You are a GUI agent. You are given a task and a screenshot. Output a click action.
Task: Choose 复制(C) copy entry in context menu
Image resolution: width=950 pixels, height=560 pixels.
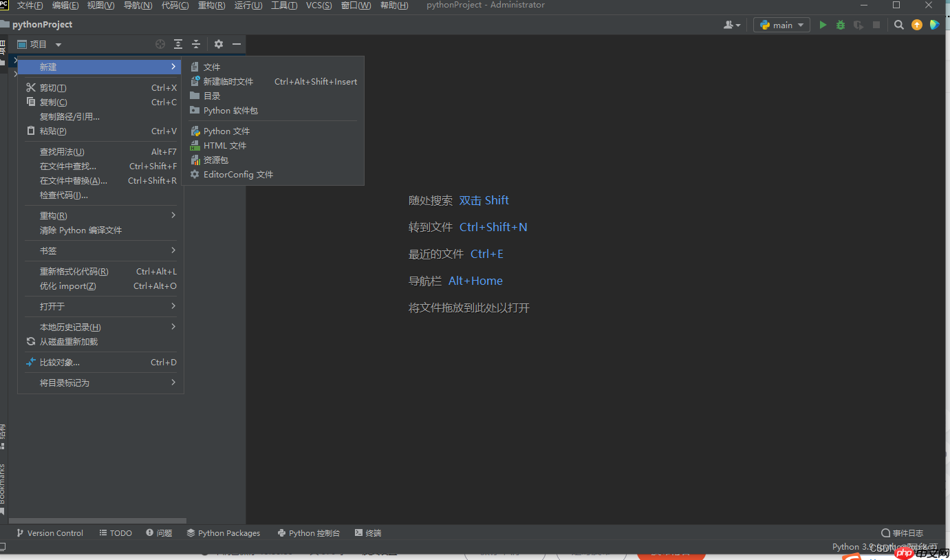(x=100, y=102)
